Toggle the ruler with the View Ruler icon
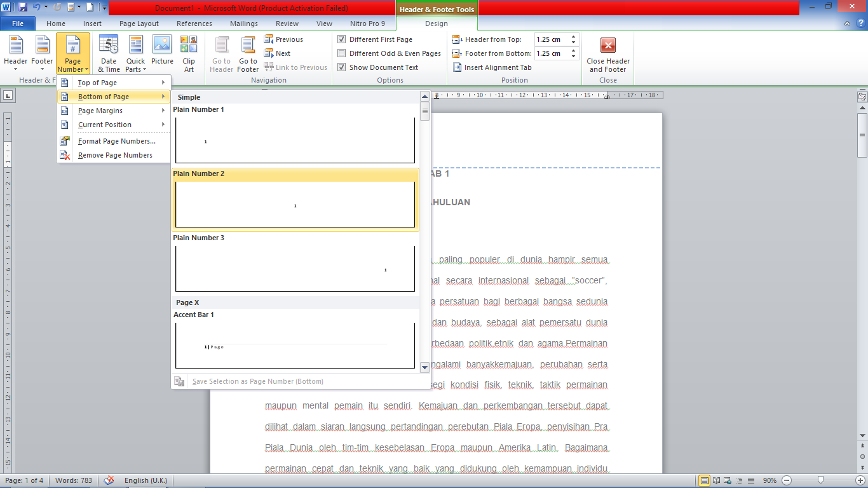 [x=862, y=97]
